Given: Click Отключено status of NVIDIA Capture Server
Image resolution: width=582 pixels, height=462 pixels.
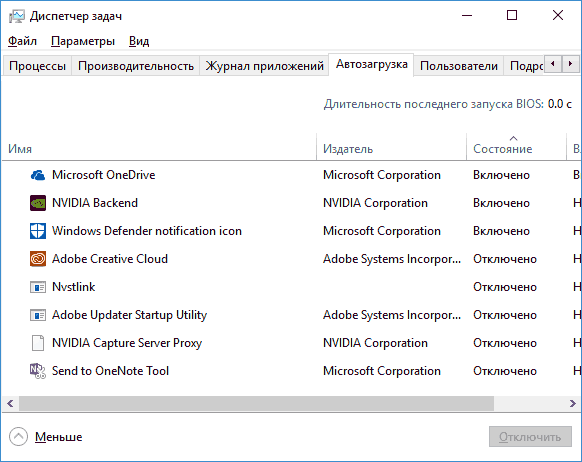Looking at the screenshot, I should (x=505, y=343).
